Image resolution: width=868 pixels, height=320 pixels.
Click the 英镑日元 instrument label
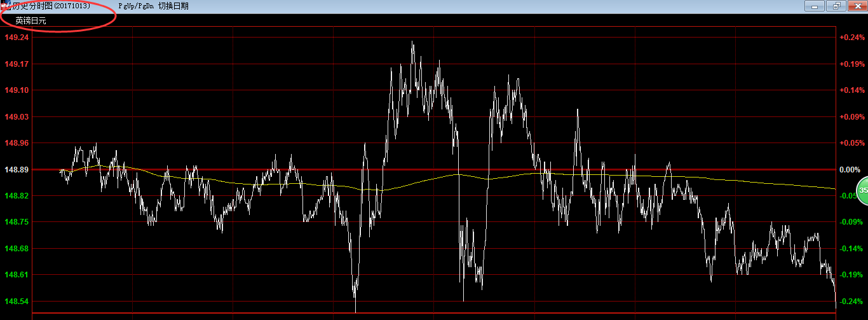pos(31,21)
